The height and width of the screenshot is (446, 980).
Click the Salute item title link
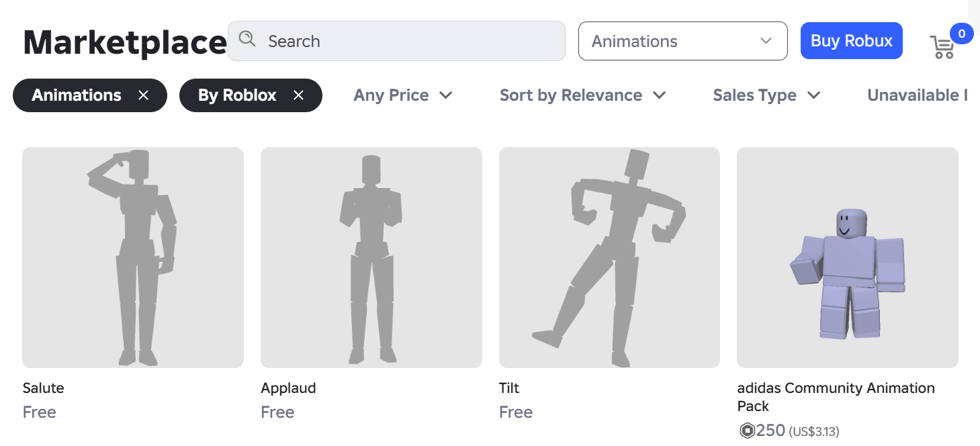click(44, 388)
